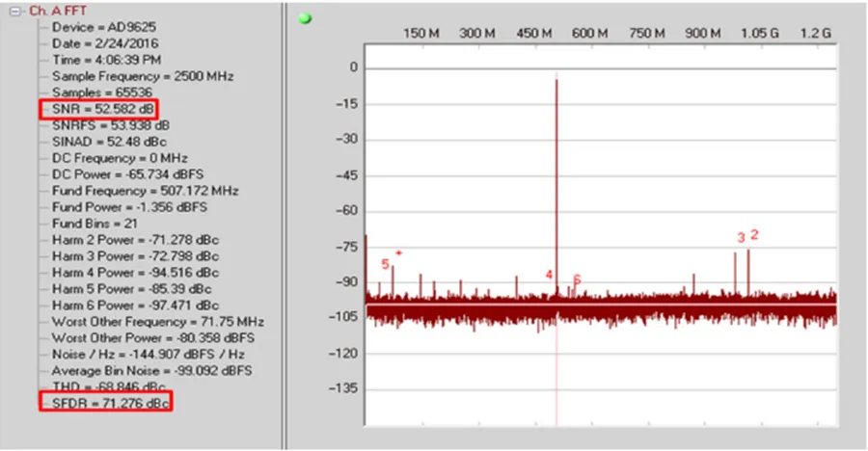Viewport: 868px width, 451px height.
Task: Select Fund Frequency = 507.172 MHz entry
Action: pos(145,191)
